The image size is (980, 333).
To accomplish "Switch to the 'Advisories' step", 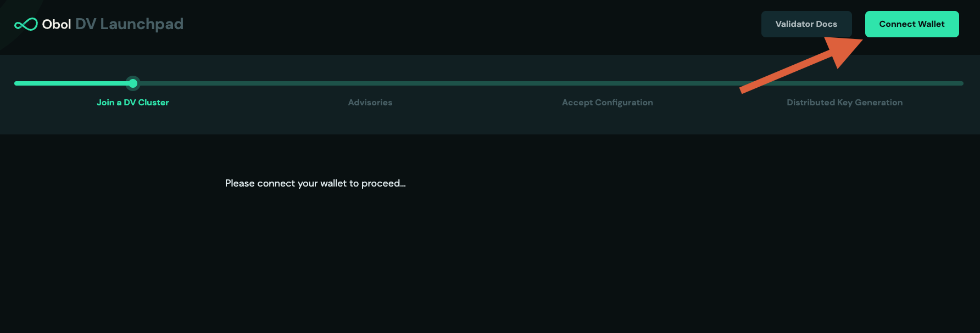I will [x=370, y=102].
